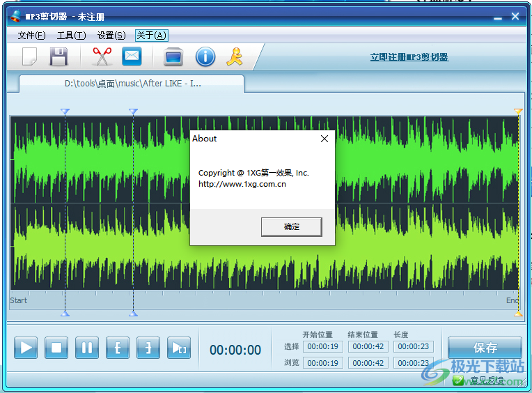Click the Copyright @ 1XG text line
The height and width of the screenshot is (393, 532).
(x=253, y=173)
